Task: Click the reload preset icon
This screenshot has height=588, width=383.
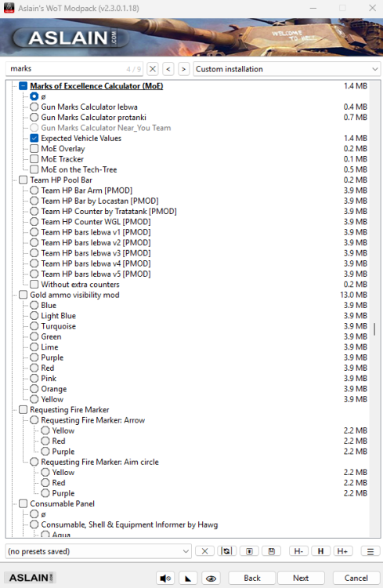Action: pyautogui.click(x=226, y=551)
